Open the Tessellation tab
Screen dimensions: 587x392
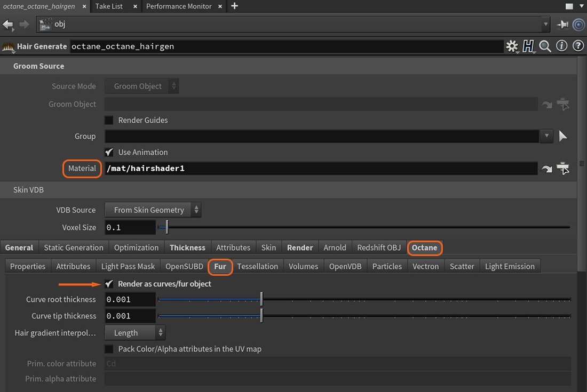pyautogui.click(x=258, y=266)
